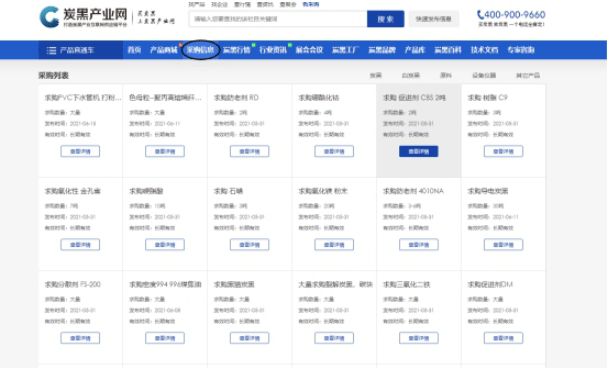The image size is (612, 372).
Task: View details for the 求购氧化镁 粉末 card
Action: coord(334,244)
